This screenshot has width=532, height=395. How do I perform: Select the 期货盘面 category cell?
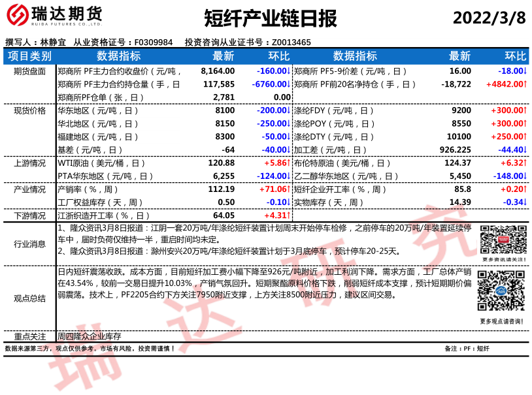pyautogui.click(x=29, y=71)
